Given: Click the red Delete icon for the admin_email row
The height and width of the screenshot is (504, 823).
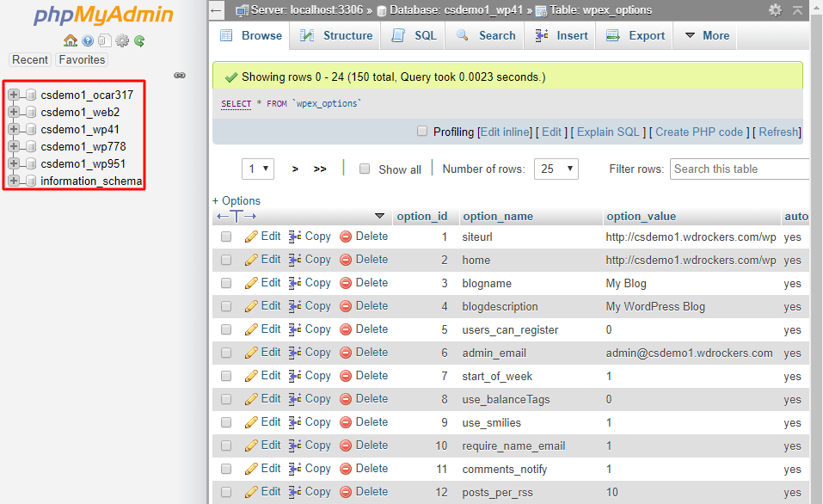Looking at the screenshot, I should click(x=346, y=353).
